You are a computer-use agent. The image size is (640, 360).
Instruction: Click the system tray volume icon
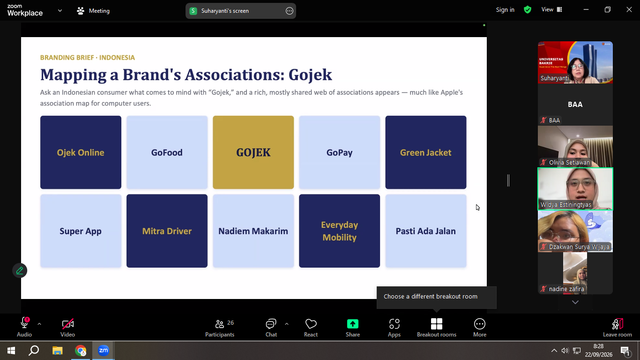[x=565, y=351]
